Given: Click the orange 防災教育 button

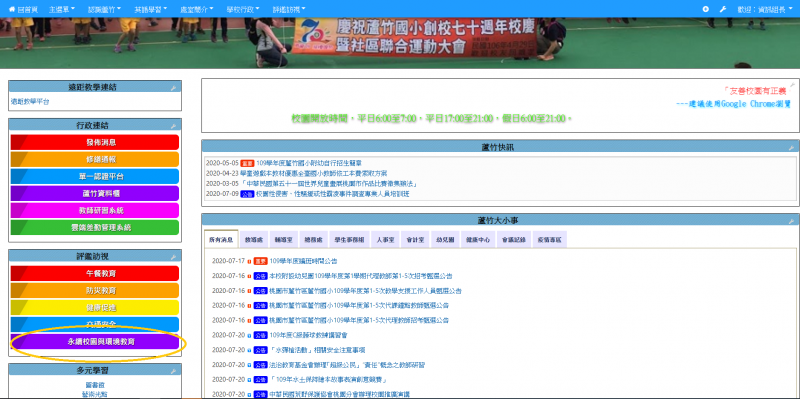Looking at the screenshot, I should pyautogui.click(x=95, y=290).
